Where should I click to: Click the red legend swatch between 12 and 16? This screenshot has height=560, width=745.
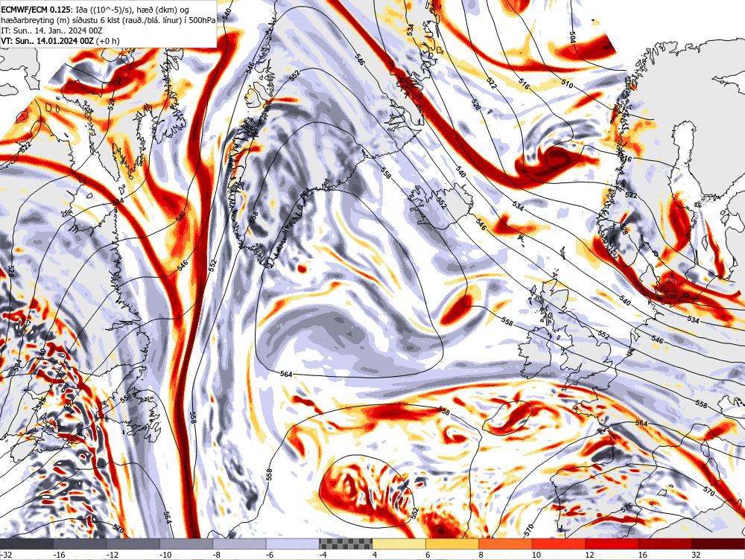click(612, 544)
